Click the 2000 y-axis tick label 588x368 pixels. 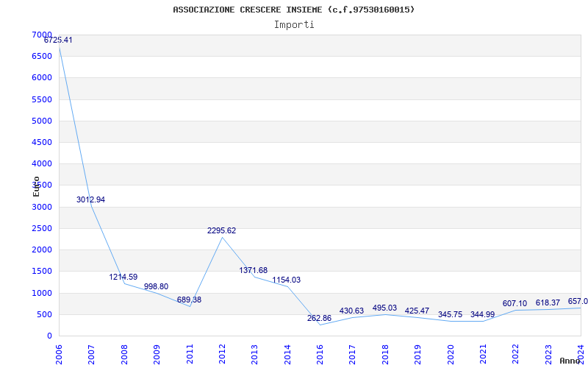pos(42,250)
